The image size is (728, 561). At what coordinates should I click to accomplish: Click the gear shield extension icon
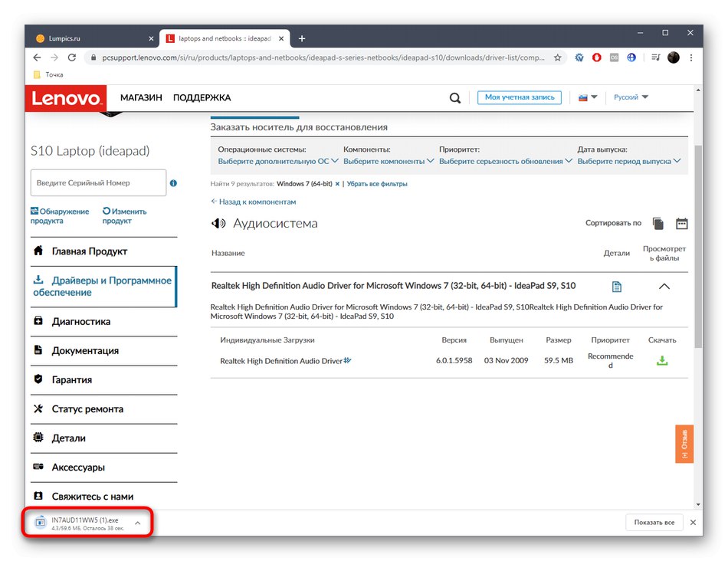579,57
